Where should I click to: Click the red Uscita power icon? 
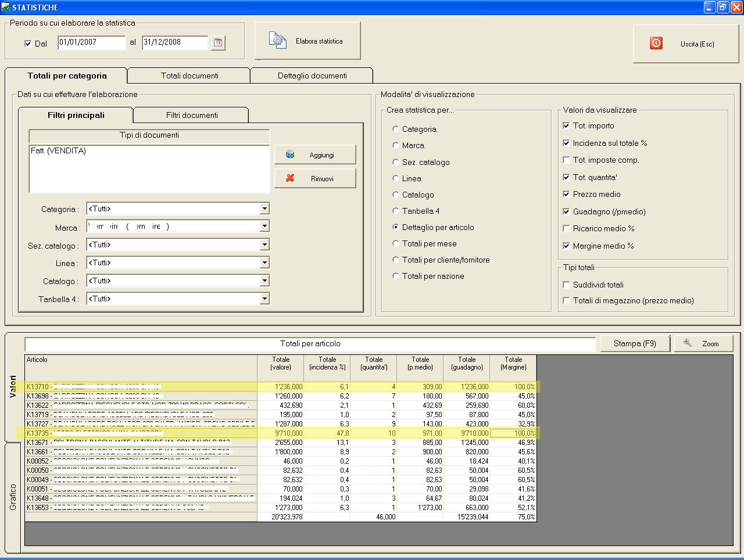pos(656,44)
